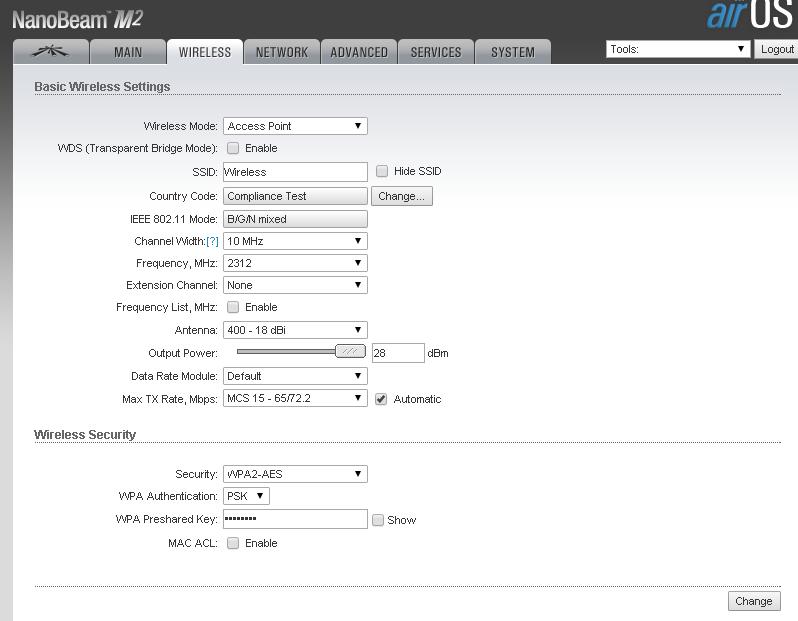Click the Wireless Security heading
Screen dimensions: 798x621
coord(85,435)
